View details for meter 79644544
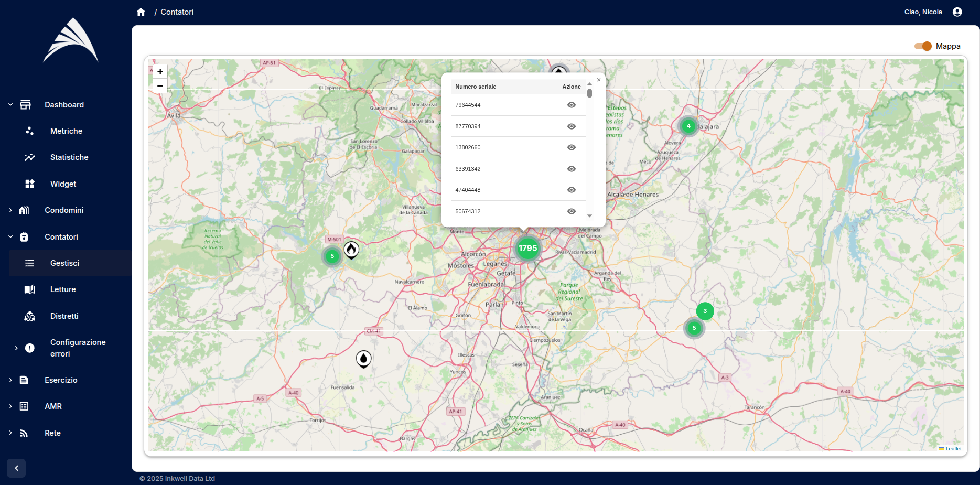This screenshot has width=980, height=485. [571, 105]
